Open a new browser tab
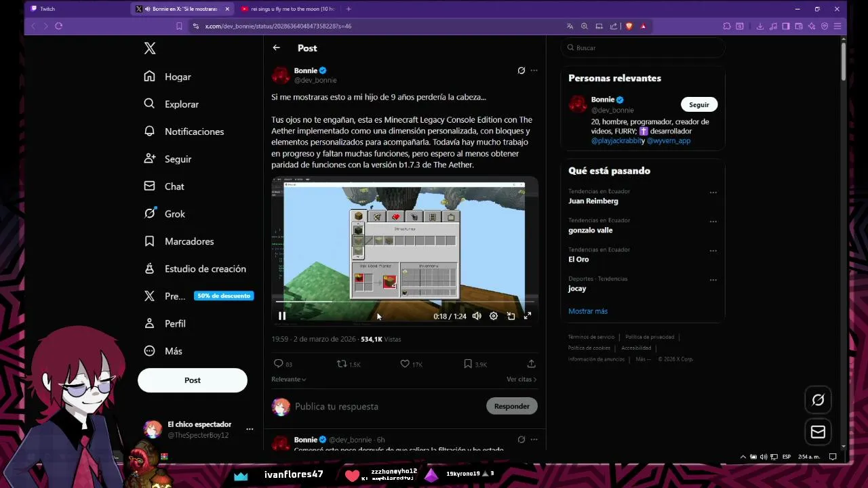 (349, 9)
